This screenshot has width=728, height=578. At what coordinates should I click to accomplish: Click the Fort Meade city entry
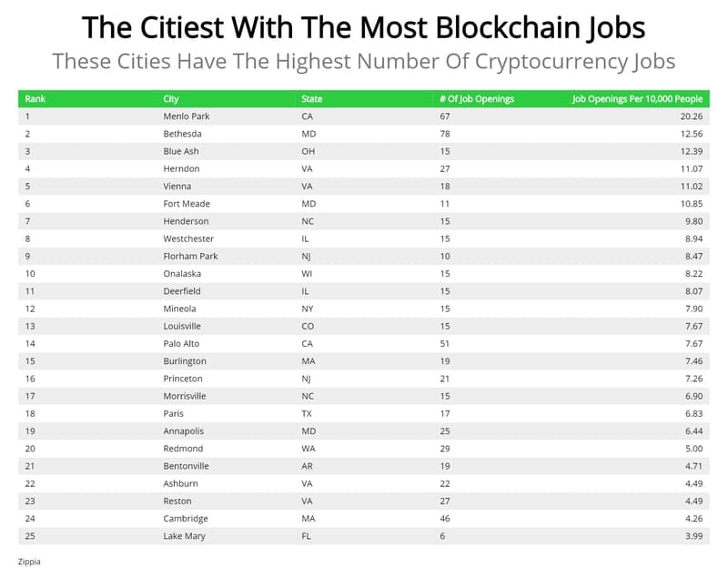pyautogui.click(x=186, y=204)
